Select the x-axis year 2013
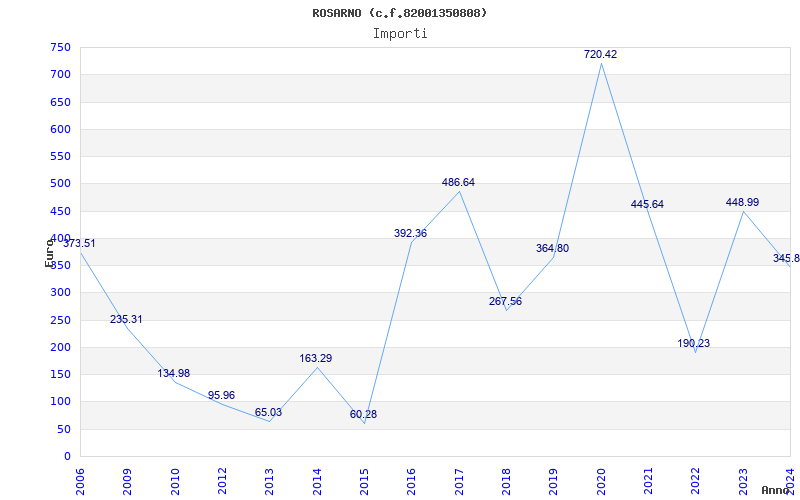Viewport: 800px width, 500px height. click(x=270, y=482)
